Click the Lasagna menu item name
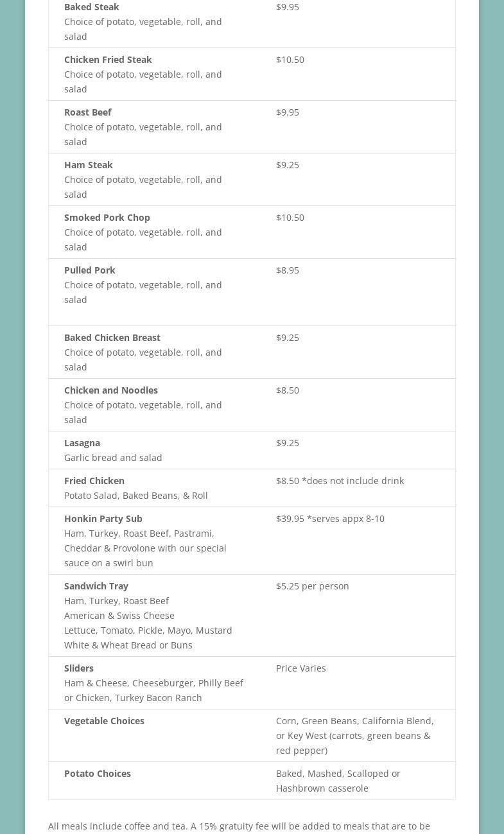Viewport: 504px width, 834px height. [x=82, y=443]
